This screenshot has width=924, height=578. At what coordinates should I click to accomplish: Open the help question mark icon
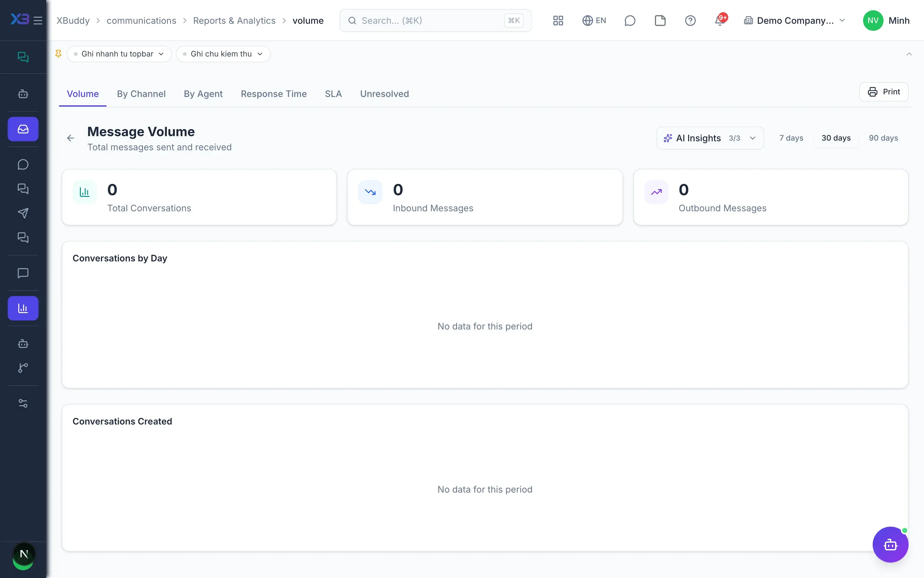click(x=690, y=21)
